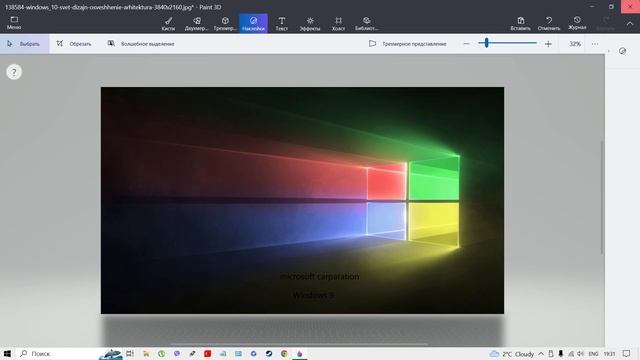Screen dimensions: 640x360
Task: Choose the Выбрать (Select) tool
Action: [24, 44]
